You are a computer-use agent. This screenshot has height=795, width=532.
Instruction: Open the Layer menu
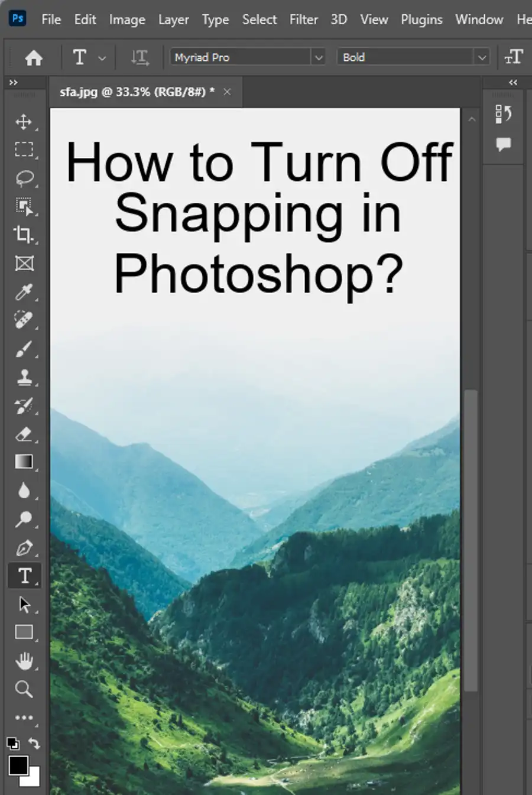pyautogui.click(x=173, y=20)
